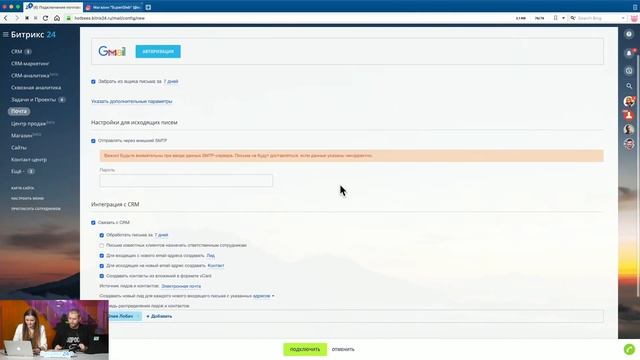
Task: Open 'Задачи и Проекты' in sidebar
Action: [33, 99]
